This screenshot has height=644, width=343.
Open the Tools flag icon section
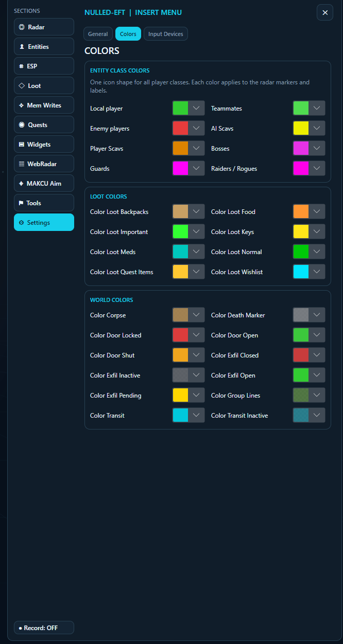click(x=21, y=203)
